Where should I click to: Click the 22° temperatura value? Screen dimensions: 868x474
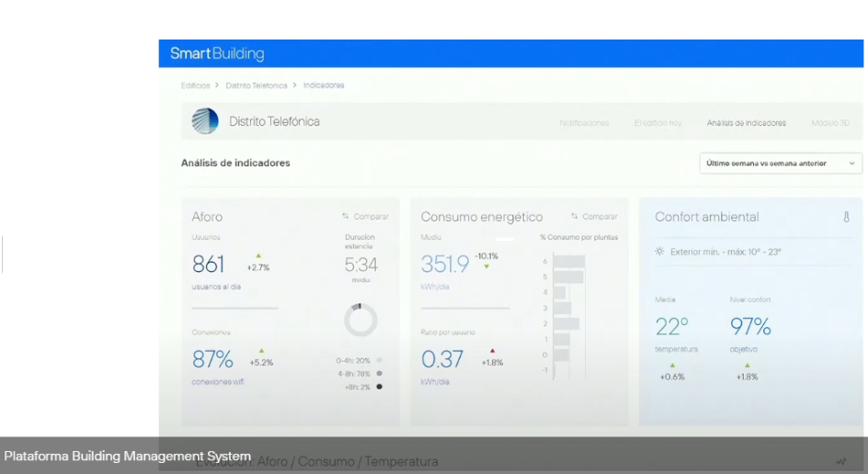coord(671,326)
